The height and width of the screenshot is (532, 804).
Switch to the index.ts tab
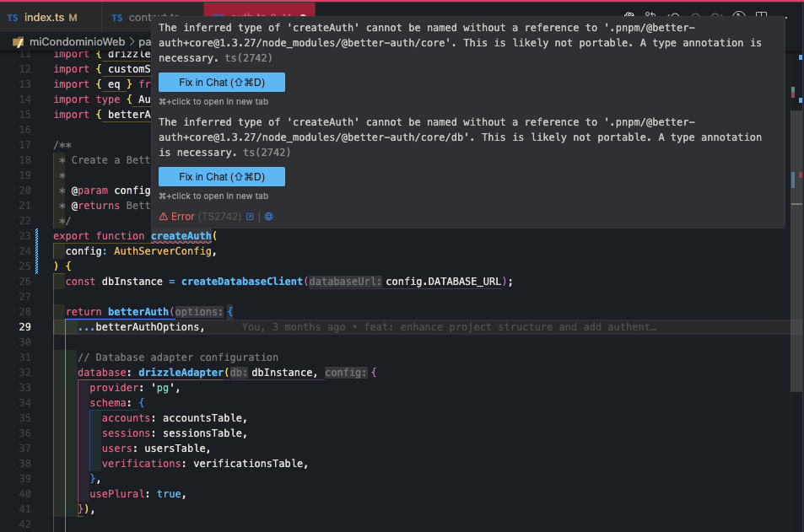[x=51, y=18]
